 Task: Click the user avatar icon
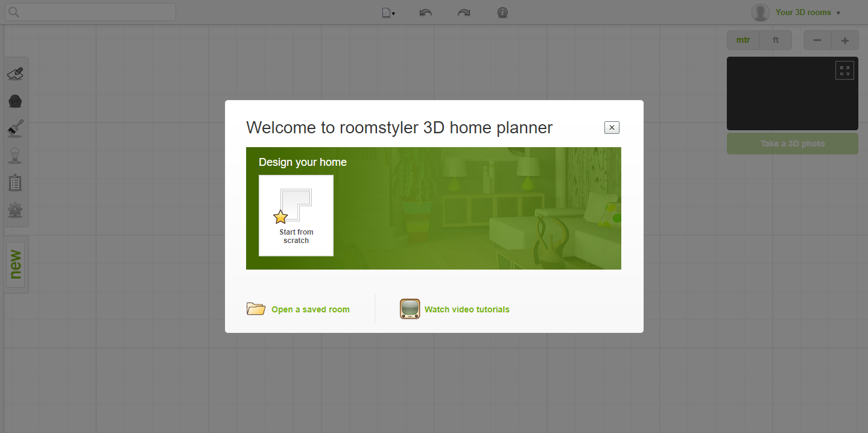click(761, 12)
